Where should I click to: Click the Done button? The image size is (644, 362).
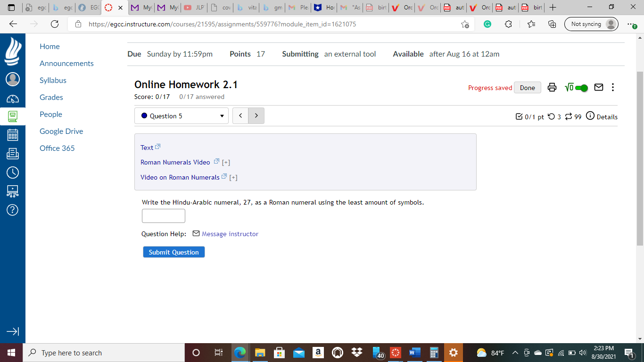[528, 88]
